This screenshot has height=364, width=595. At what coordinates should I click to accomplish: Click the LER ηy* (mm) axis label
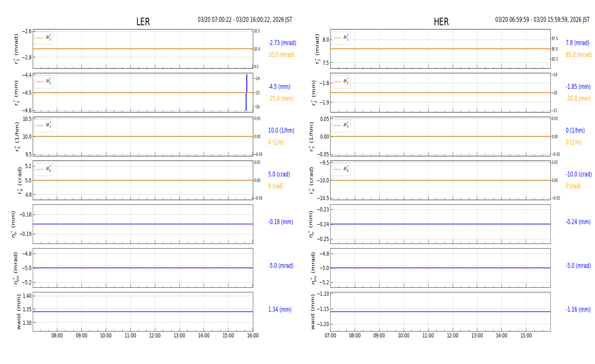pyautogui.click(x=14, y=224)
